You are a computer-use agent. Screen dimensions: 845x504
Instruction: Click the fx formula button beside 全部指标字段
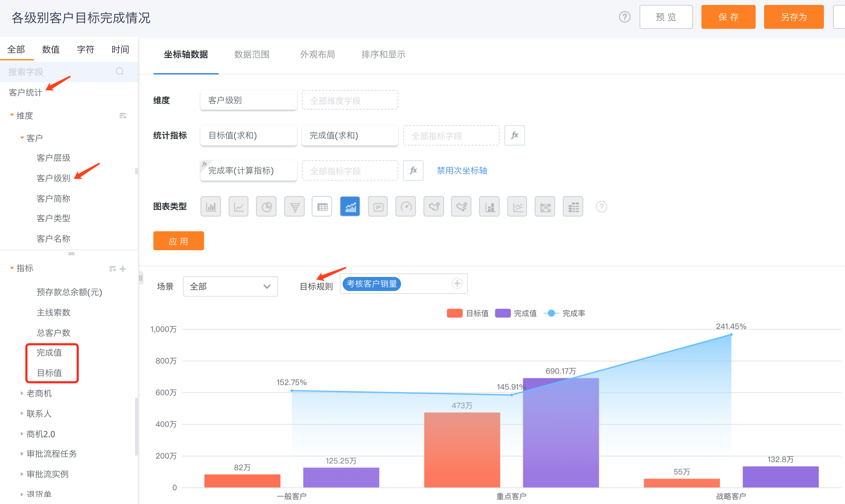[x=514, y=135]
